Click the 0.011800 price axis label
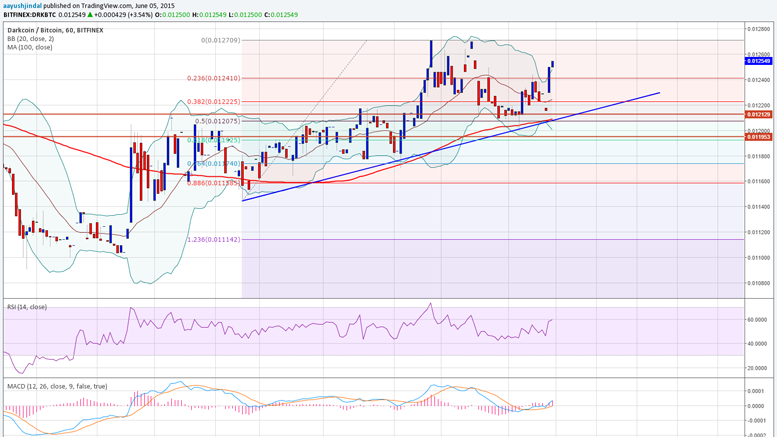This screenshot has width=777, height=437. tap(758, 157)
